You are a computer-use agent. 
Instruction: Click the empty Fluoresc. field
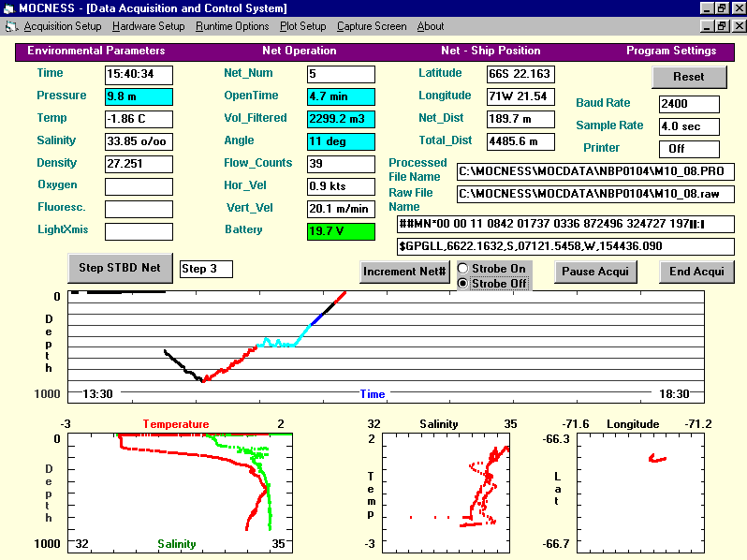tap(139, 209)
